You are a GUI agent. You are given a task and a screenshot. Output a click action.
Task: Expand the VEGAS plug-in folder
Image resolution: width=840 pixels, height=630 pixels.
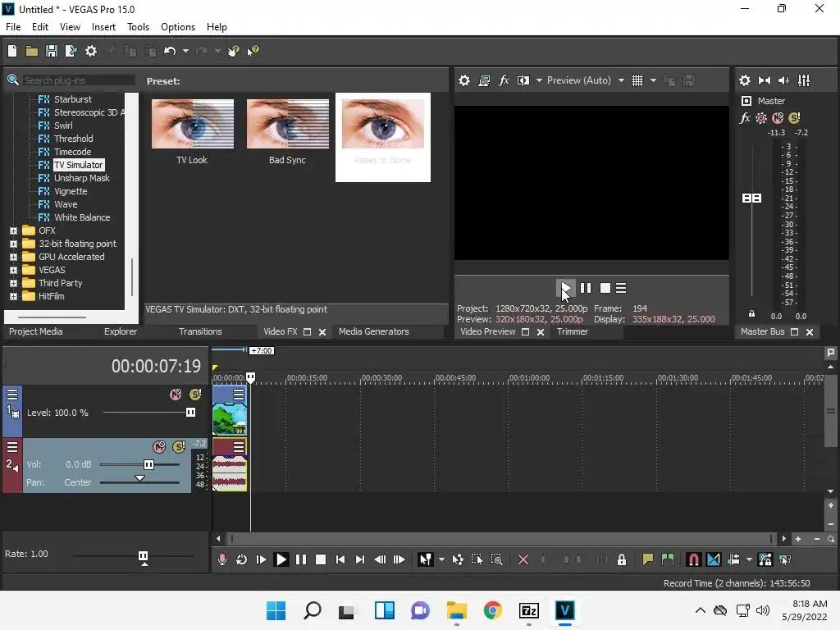(x=13, y=270)
